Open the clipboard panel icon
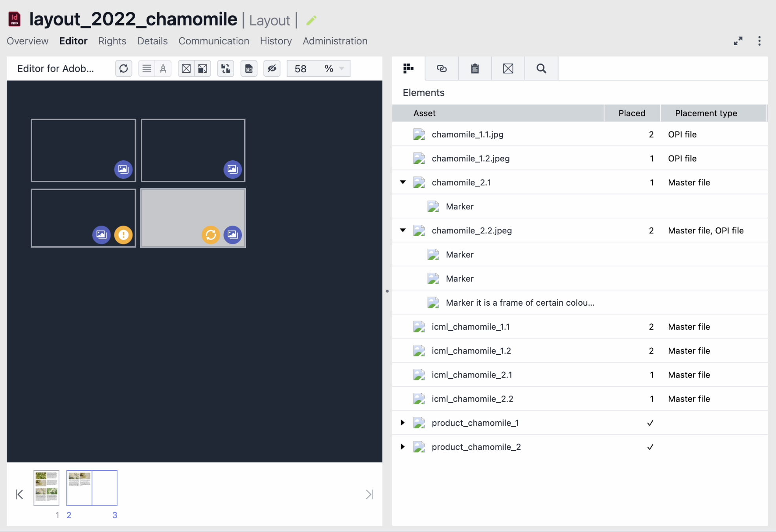Image resolution: width=776 pixels, height=532 pixels. pos(475,69)
